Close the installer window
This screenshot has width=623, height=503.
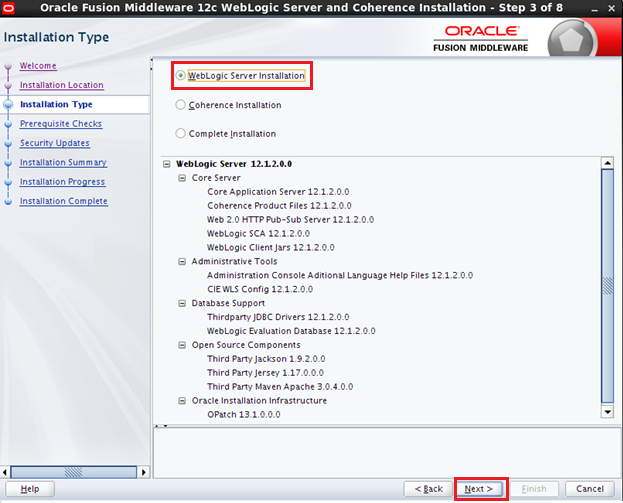coord(611,9)
